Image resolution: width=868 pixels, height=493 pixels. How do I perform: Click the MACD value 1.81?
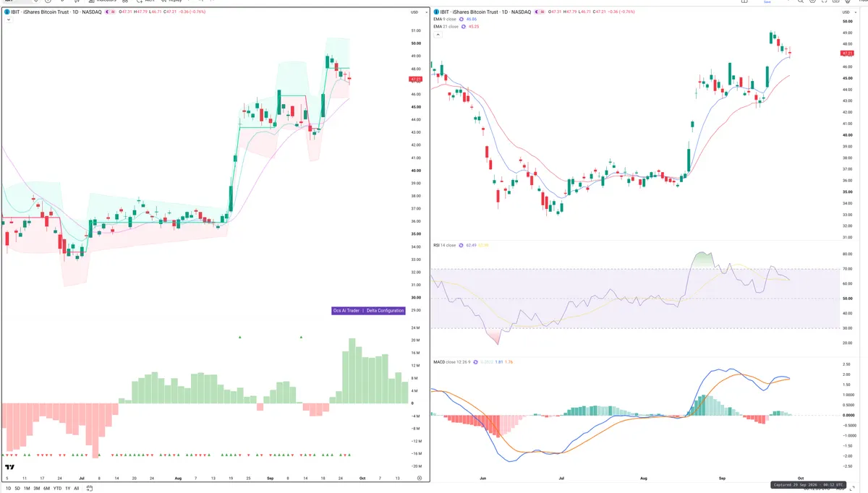coord(499,361)
